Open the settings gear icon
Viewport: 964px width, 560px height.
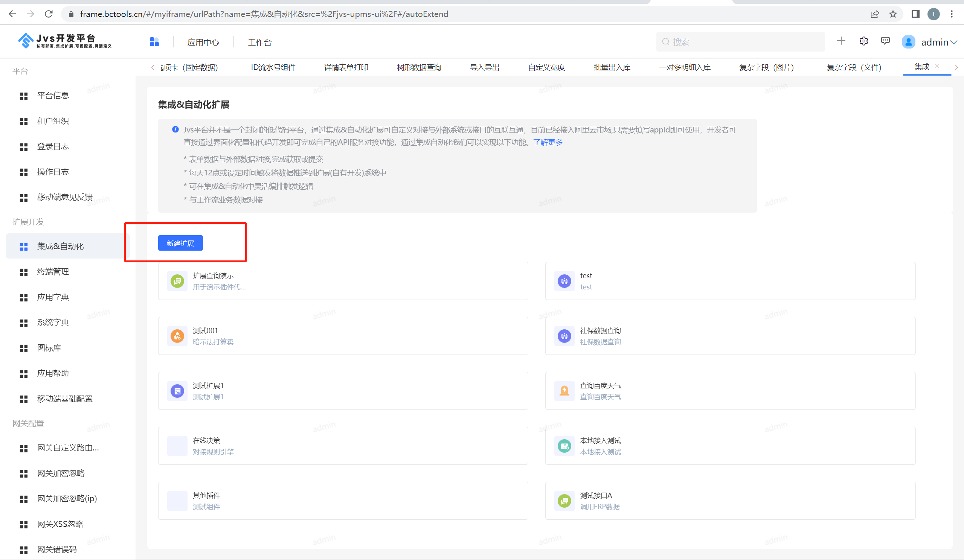[863, 41]
